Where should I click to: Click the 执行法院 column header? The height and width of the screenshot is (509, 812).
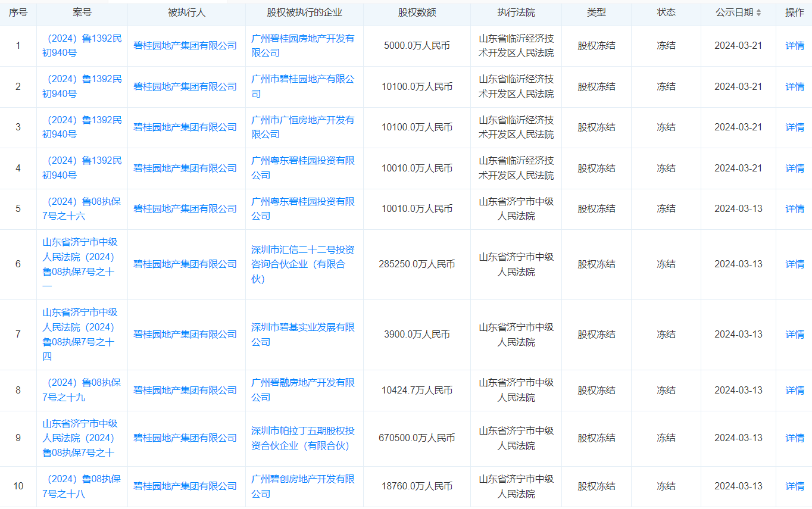click(x=516, y=13)
